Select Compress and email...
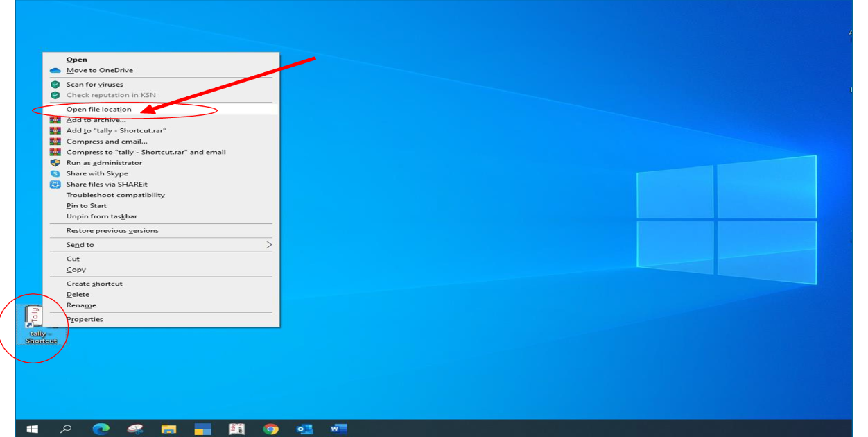Screen dimensions: 868x437 pyautogui.click(x=162, y=142)
